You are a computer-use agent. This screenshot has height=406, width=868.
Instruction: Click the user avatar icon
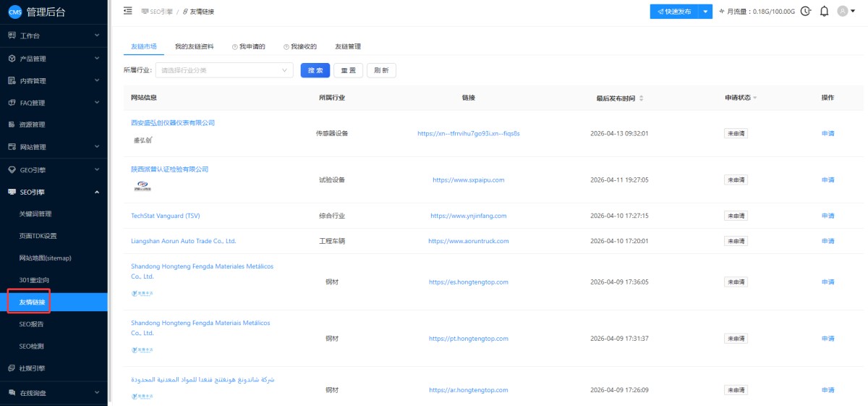point(842,12)
